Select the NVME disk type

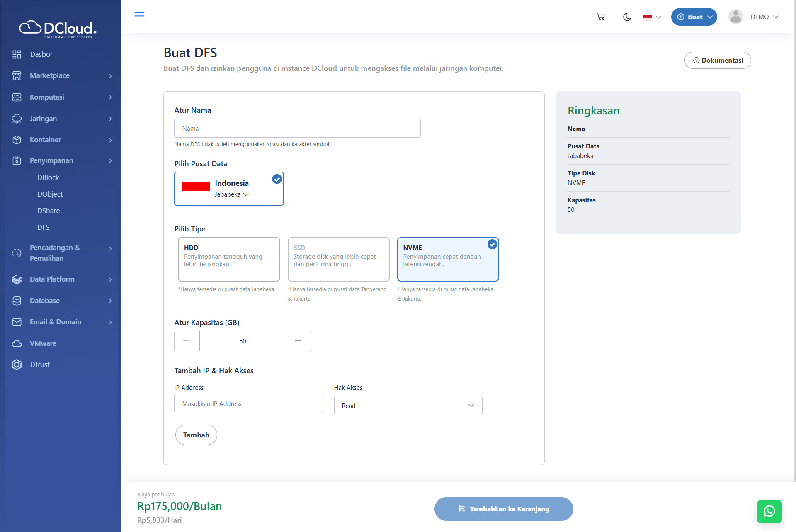coord(448,259)
